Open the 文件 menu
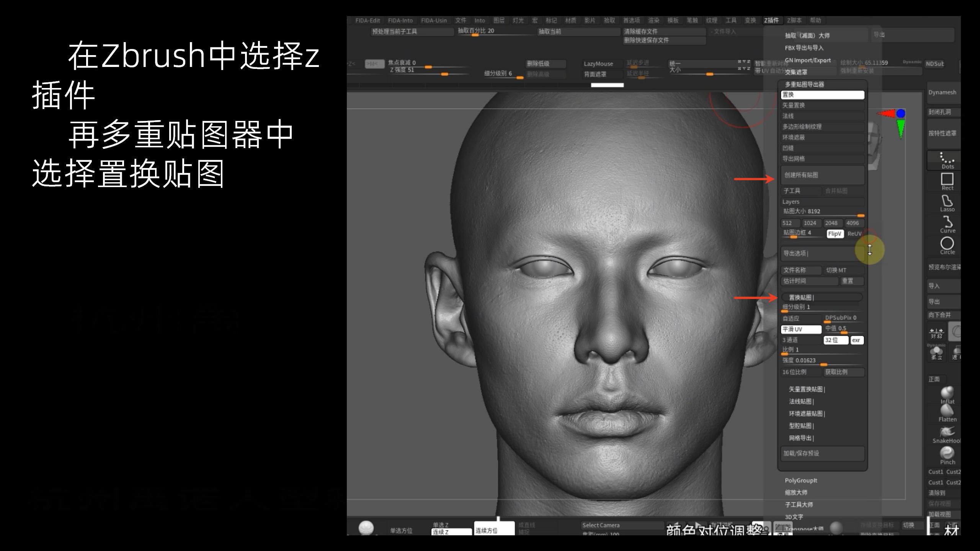Image resolution: width=980 pixels, height=551 pixels. [x=461, y=20]
